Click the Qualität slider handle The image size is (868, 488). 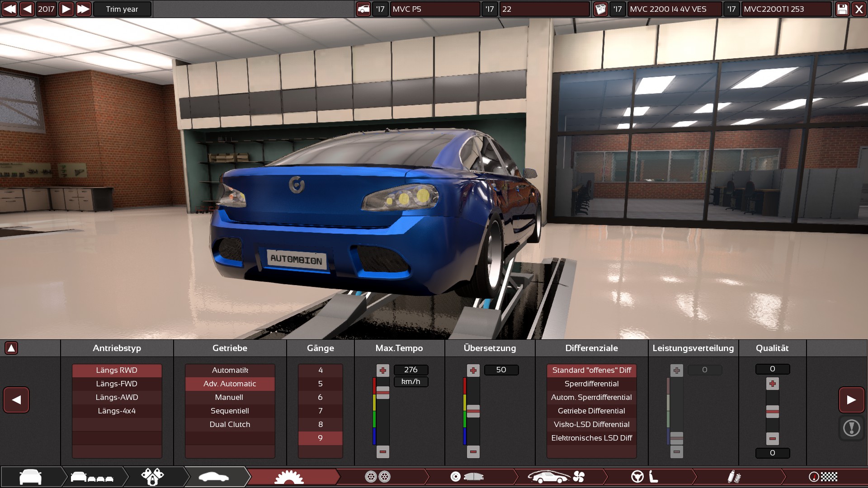[773, 412]
